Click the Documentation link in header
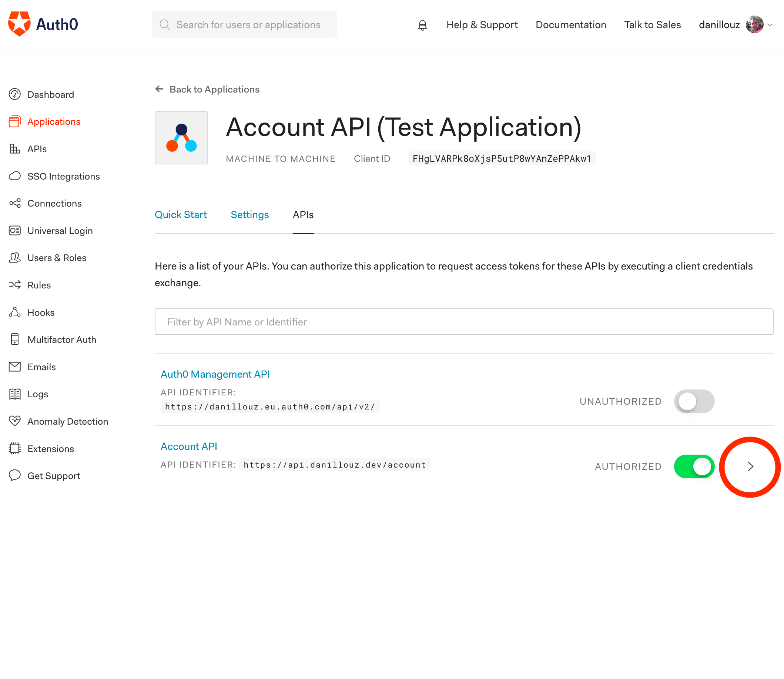Screen dimensions: 784x679 [570, 25]
